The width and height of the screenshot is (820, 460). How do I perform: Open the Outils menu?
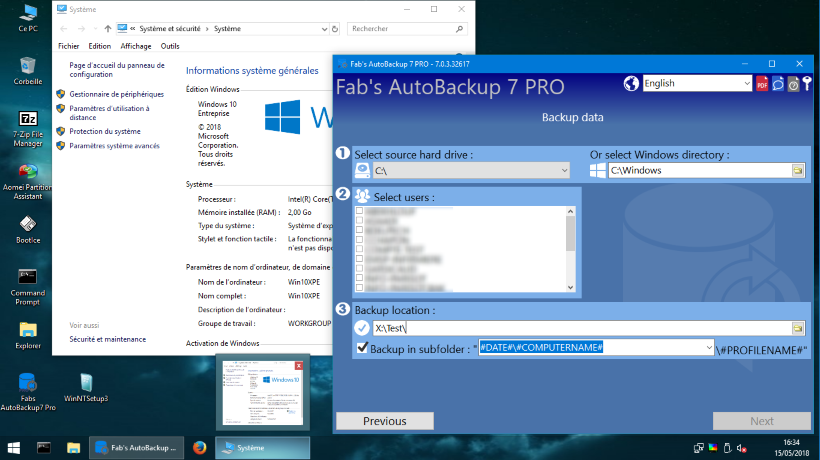coord(170,46)
